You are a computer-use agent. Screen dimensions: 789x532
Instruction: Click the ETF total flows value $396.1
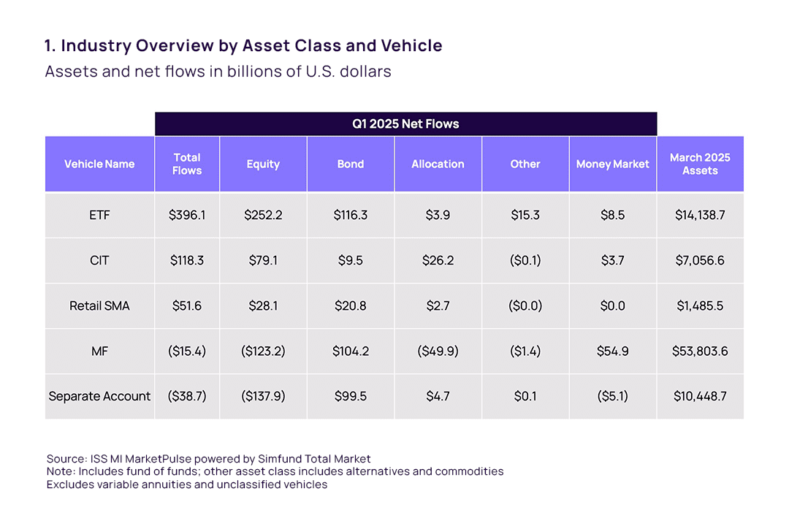[187, 216]
